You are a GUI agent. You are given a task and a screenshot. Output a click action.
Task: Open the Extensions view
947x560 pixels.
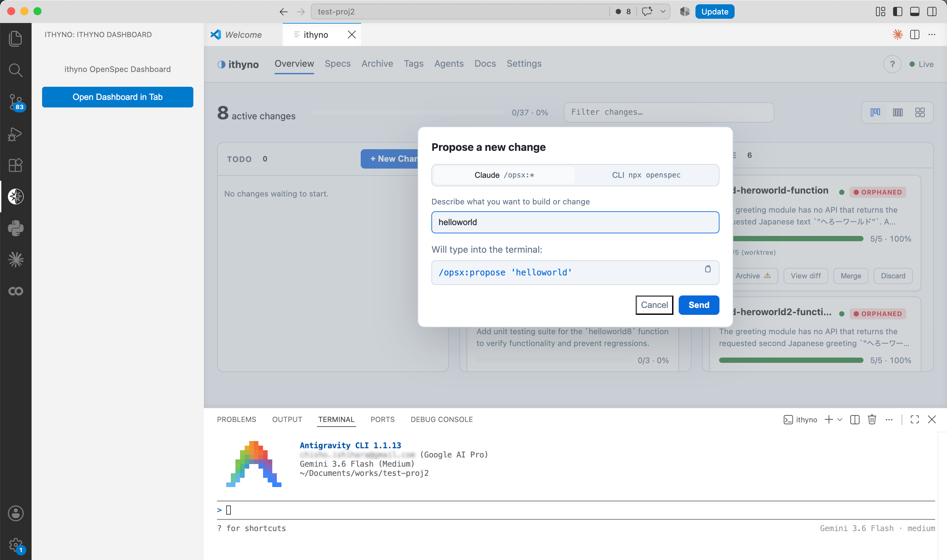15,165
